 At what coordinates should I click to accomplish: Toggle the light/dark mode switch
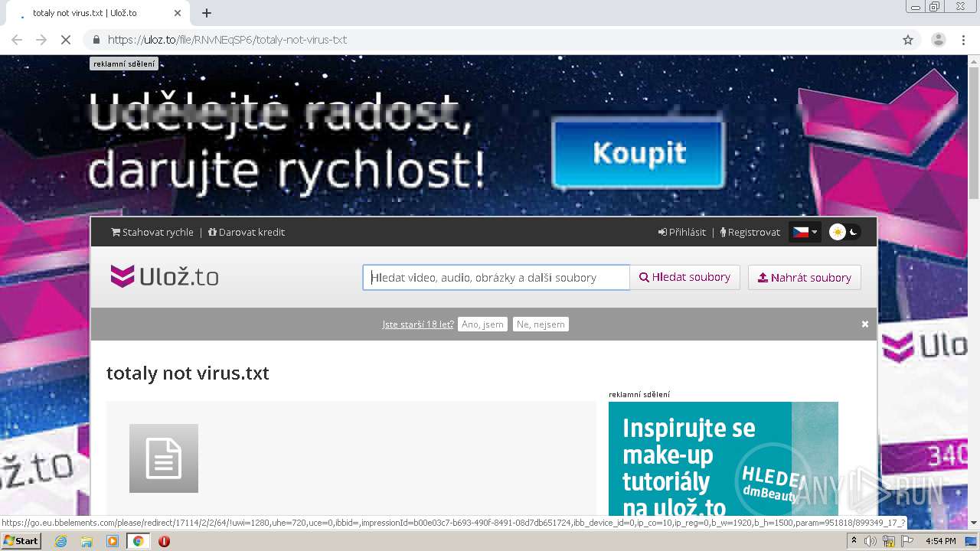[x=844, y=232]
